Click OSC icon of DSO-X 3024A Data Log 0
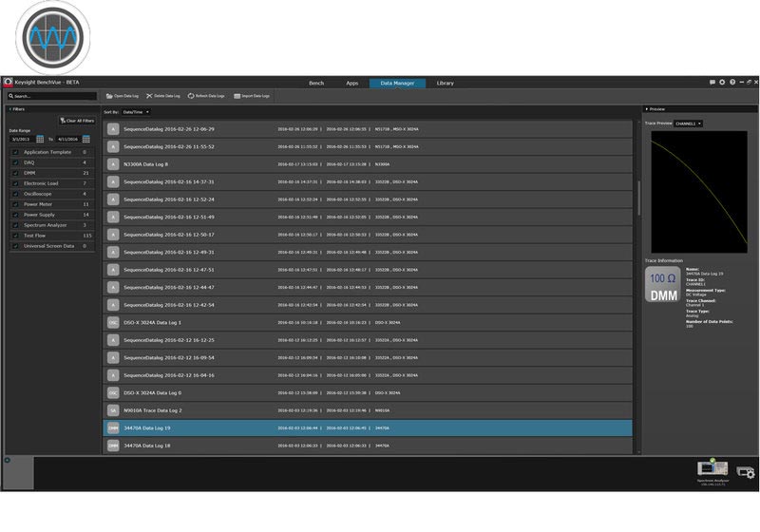This screenshot has height=532, width=760. (113, 393)
